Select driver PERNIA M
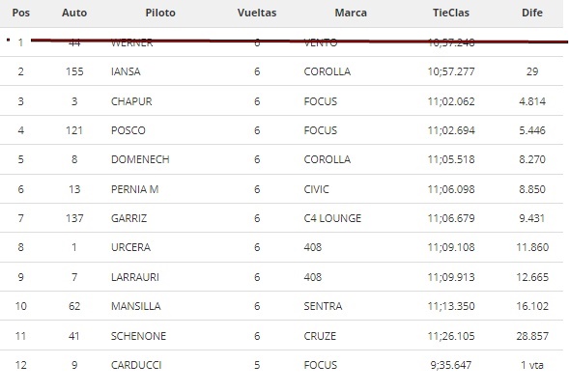This screenshot has width=569, height=392. pyautogui.click(x=134, y=189)
